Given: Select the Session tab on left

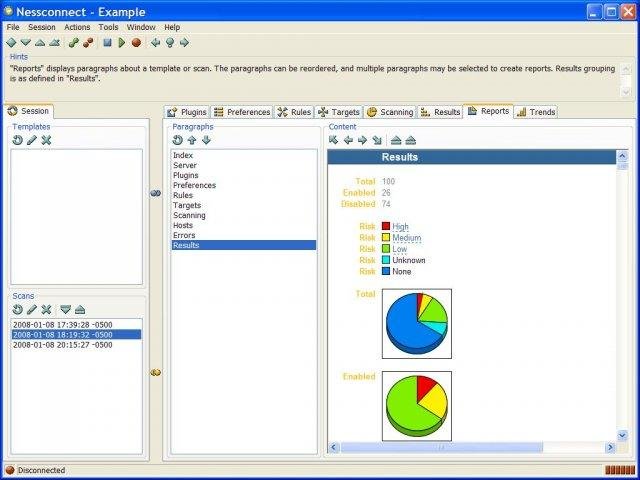Looking at the screenshot, I should (28, 111).
